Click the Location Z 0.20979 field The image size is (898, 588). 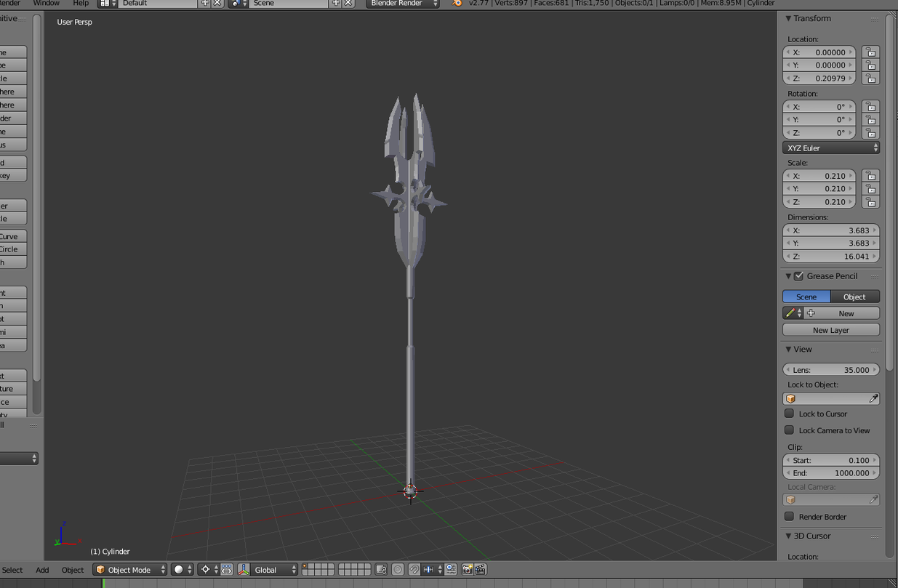coord(819,78)
